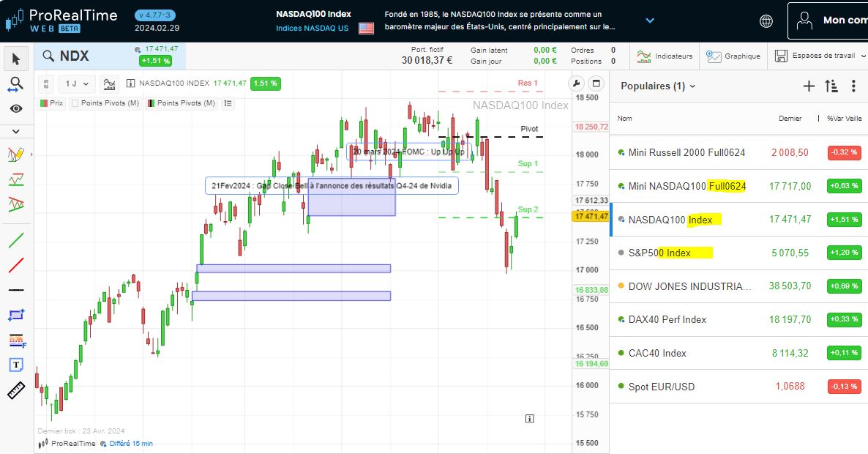
Task: Click the ProRealTime Web logo
Action: pos(61,21)
